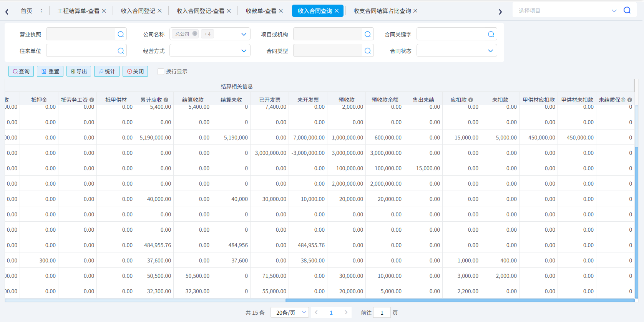Click the search icon in 合同类型 field
This screenshot has height=322, width=644.
(368, 51)
